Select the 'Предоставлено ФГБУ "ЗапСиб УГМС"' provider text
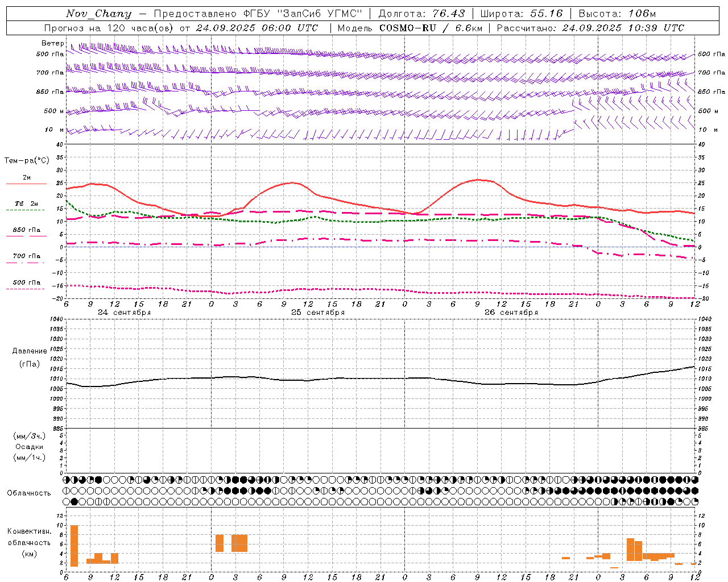The height and width of the screenshot is (582, 728). point(258,14)
